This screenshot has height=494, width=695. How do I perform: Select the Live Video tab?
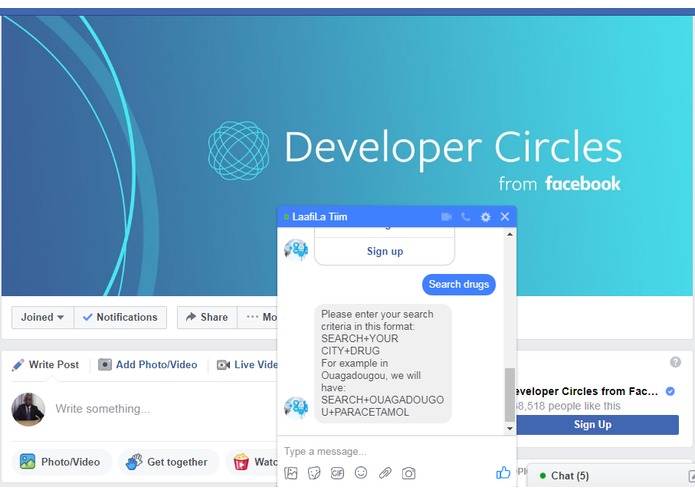tap(247, 365)
